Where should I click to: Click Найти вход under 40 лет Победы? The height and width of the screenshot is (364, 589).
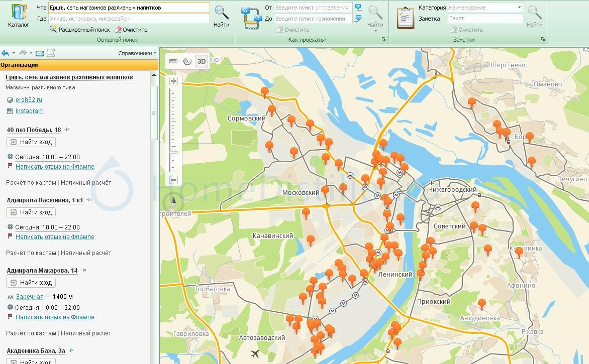pos(31,142)
